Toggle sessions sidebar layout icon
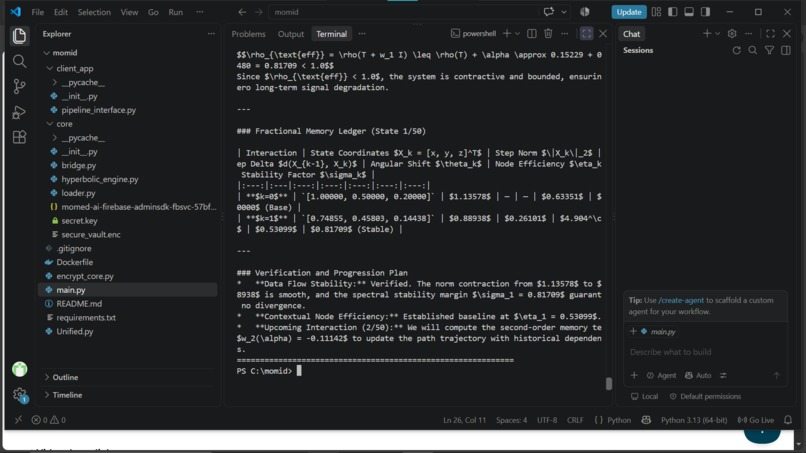 (786, 50)
